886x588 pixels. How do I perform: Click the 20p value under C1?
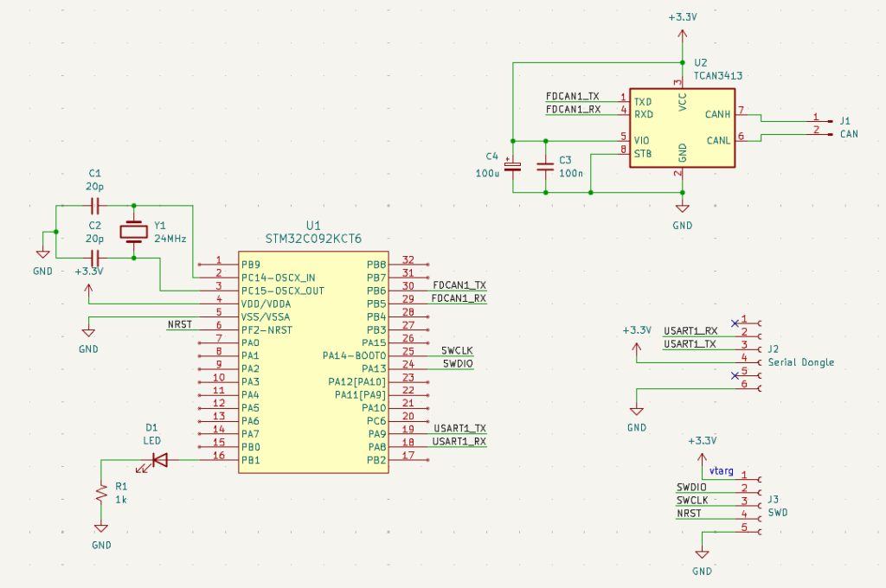coord(95,187)
